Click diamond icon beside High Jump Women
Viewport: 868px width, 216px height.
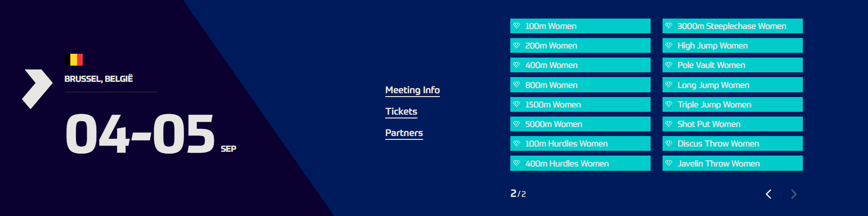click(x=669, y=45)
